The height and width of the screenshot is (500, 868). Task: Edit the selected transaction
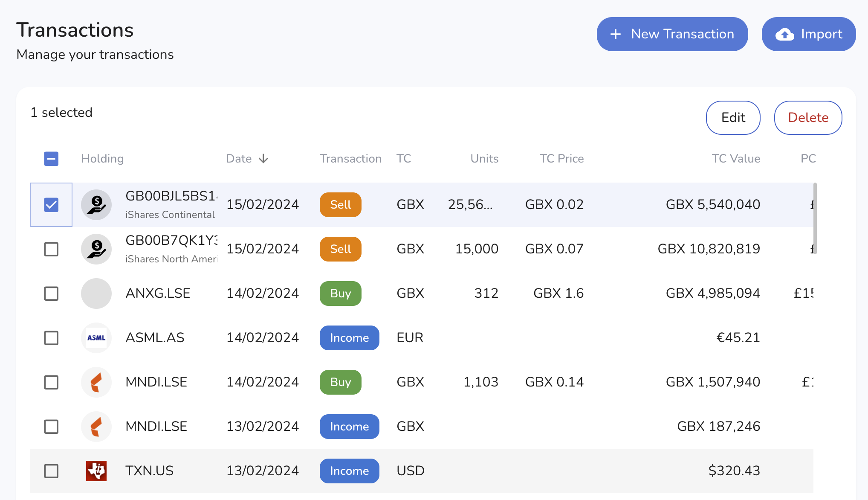[x=733, y=118]
